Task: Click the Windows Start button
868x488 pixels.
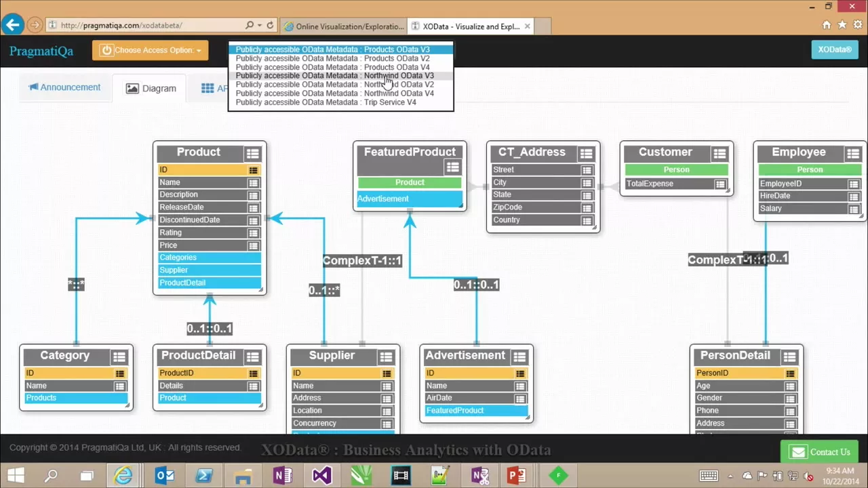Action: click(16, 475)
